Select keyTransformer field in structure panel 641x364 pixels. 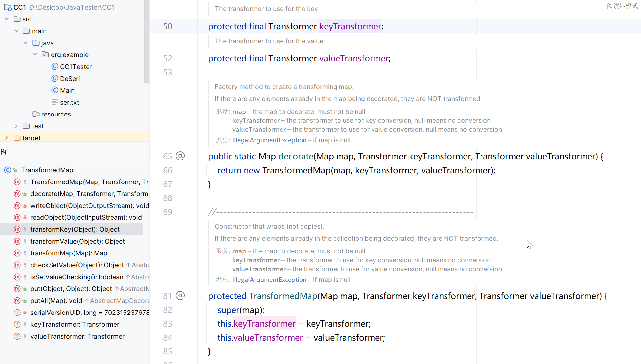click(75, 324)
